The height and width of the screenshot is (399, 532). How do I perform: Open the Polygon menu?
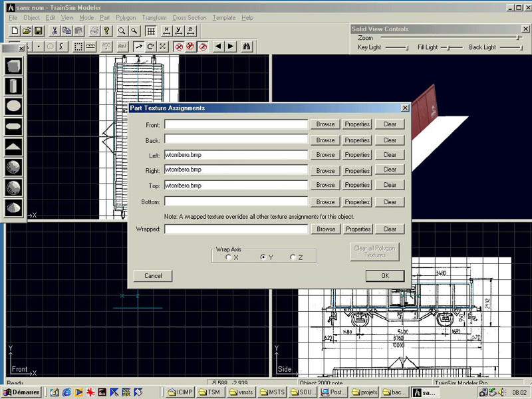(x=126, y=18)
